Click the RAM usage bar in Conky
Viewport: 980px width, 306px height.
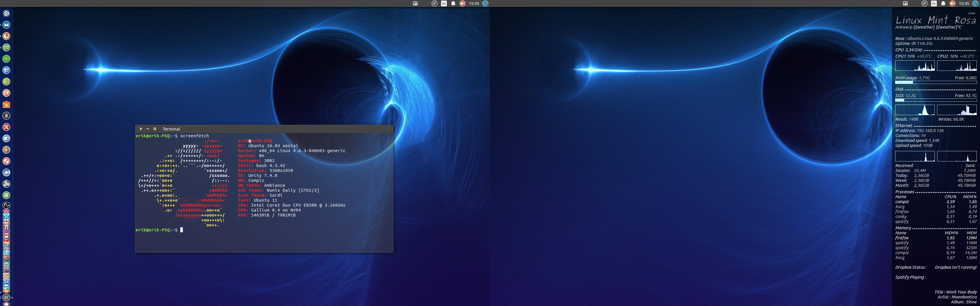pyautogui.click(x=936, y=82)
